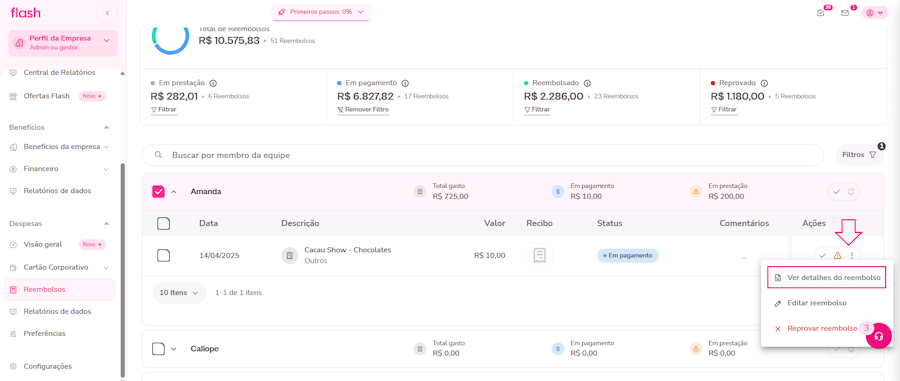Open Perfil da Empresa profile switcher

[x=63, y=42]
